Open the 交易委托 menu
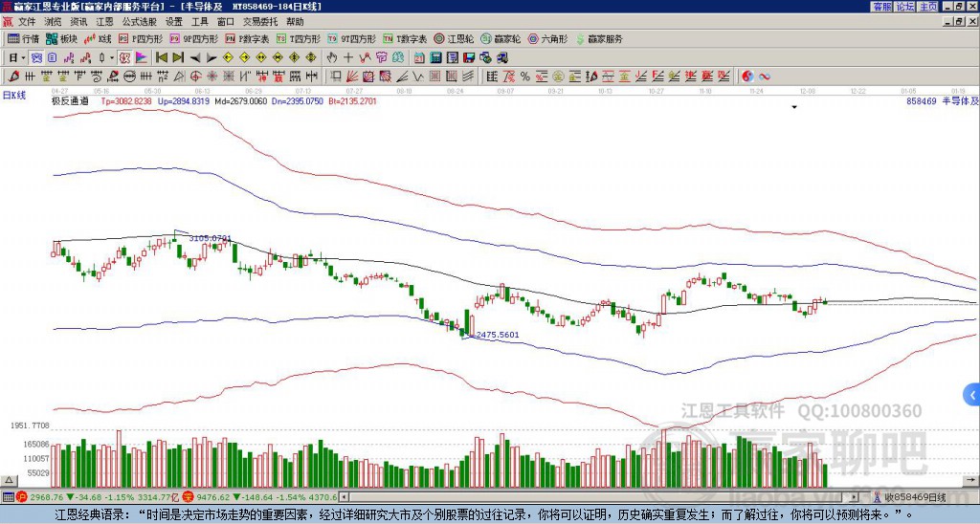Image resolution: width=980 pixels, height=524 pixels. [260, 22]
